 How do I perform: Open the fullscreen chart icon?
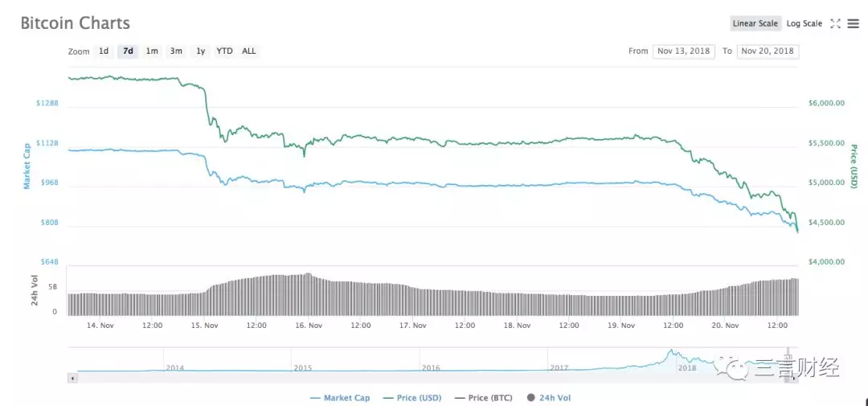click(835, 23)
